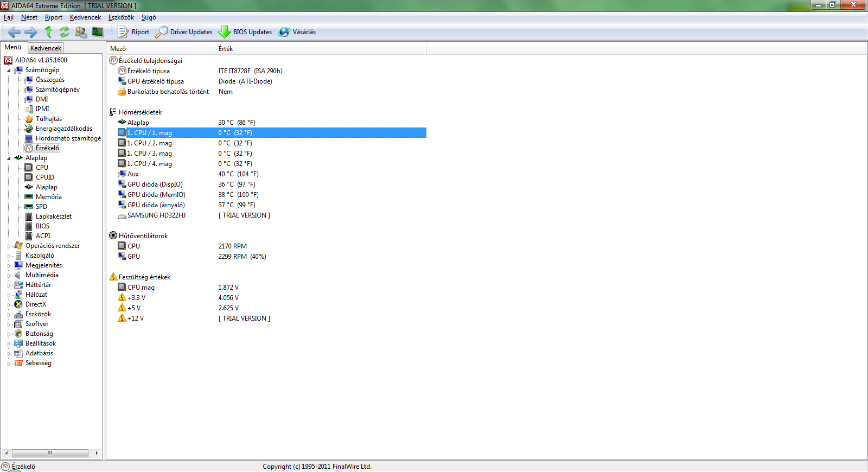Click the SAMSUNG HD322HJ drive icon
The height and width of the screenshot is (472, 868).
click(122, 215)
